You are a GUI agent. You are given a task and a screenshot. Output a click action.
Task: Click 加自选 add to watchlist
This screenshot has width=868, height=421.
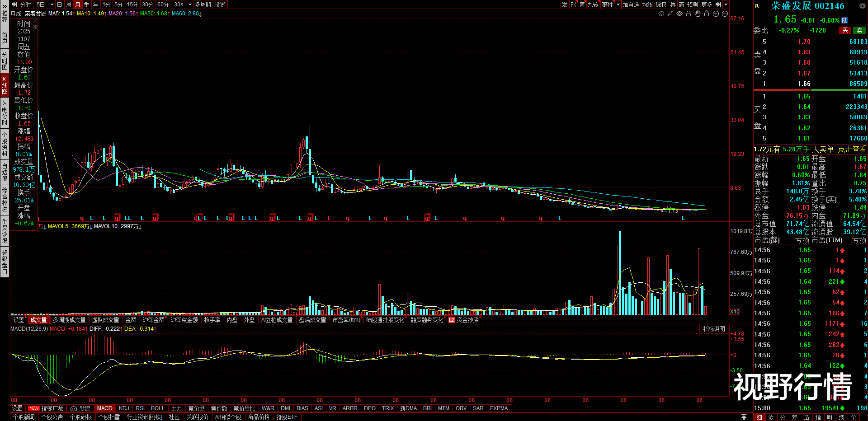point(631,5)
